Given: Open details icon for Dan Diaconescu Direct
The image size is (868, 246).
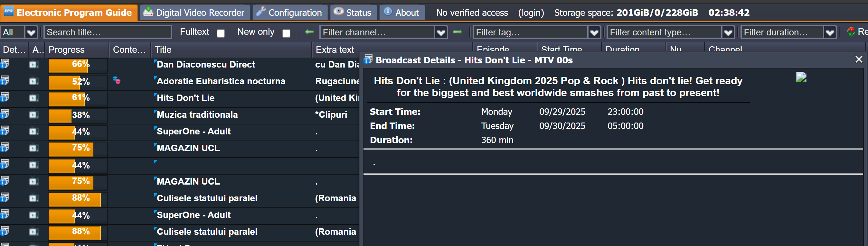Looking at the screenshot, I should 5,64.
